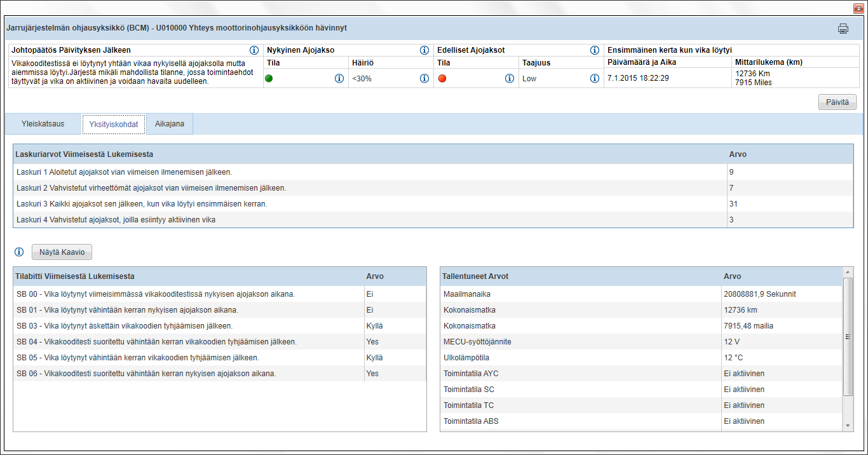The width and height of the screenshot is (868, 455).
Task: Click the 12 °C value
Action: (733, 358)
